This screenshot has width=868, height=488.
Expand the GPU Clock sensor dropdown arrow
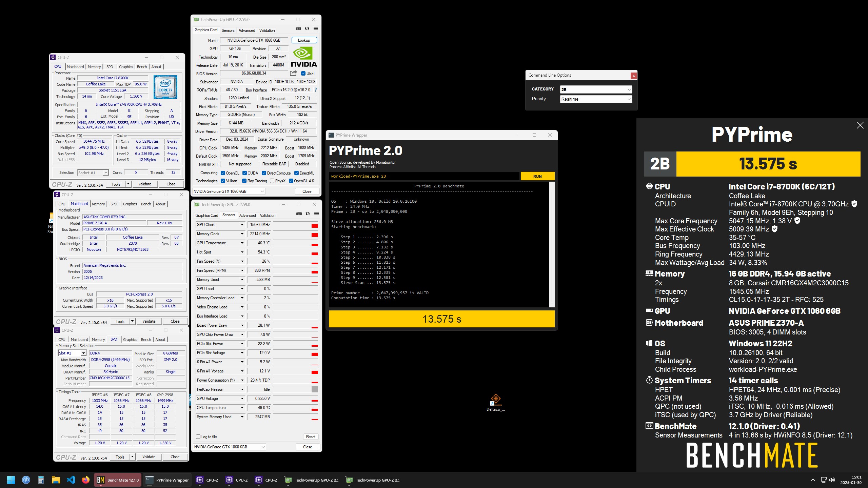(242, 225)
